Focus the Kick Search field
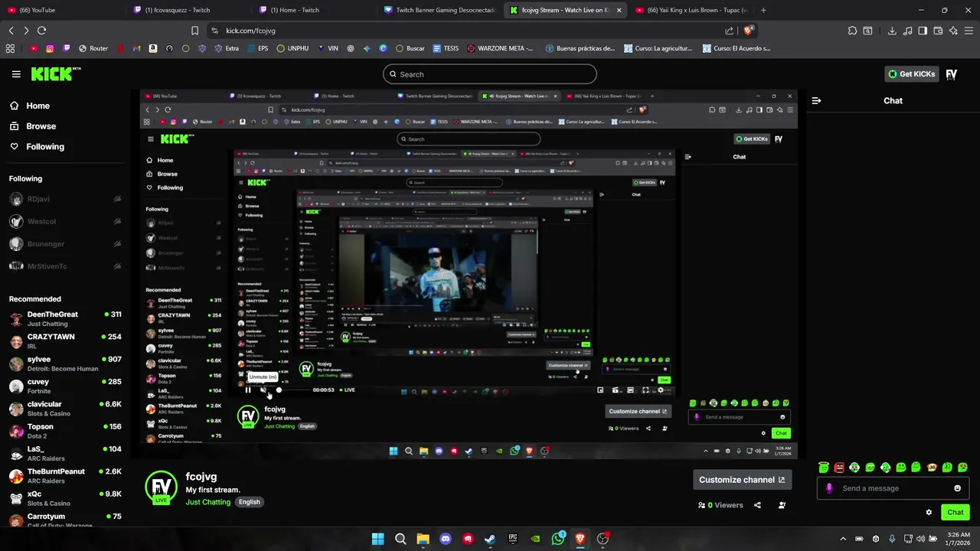 click(x=490, y=74)
